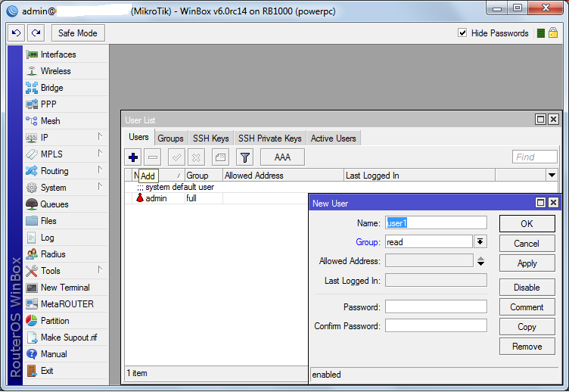
Task: Click the green status indicator icon
Action: click(x=541, y=33)
